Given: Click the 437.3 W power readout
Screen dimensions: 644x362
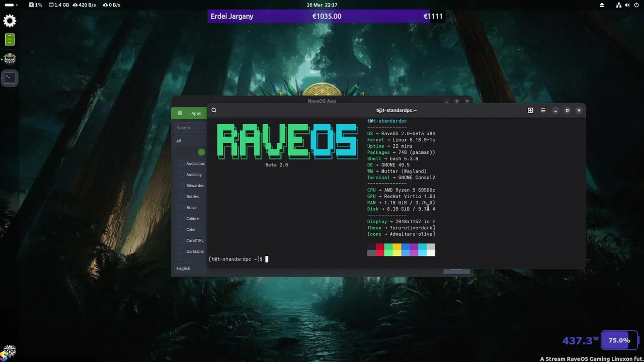Looking at the screenshot, I should pyautogui.click(x=580, y=340).
